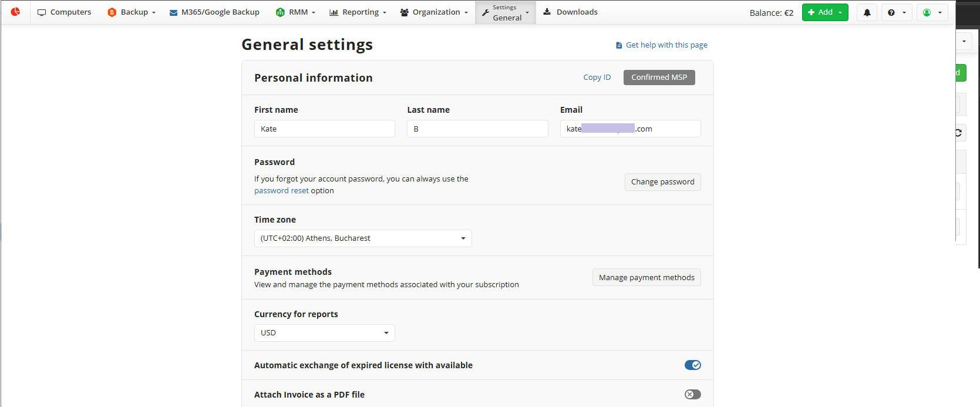Open the Organization menu
The width and height of the screenshot is (980, 407).
point(434,12)
